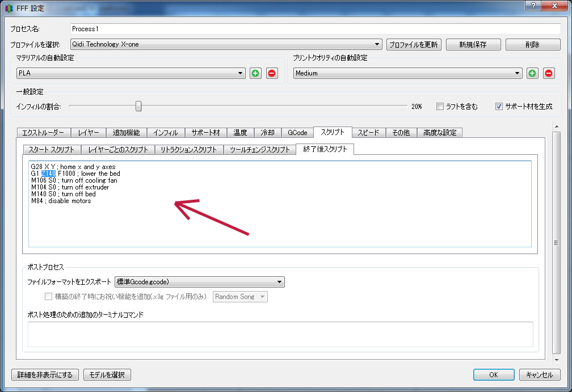Click FFF settings window title icon
Viewport: 572px width, 392px height.
[7, 8]
